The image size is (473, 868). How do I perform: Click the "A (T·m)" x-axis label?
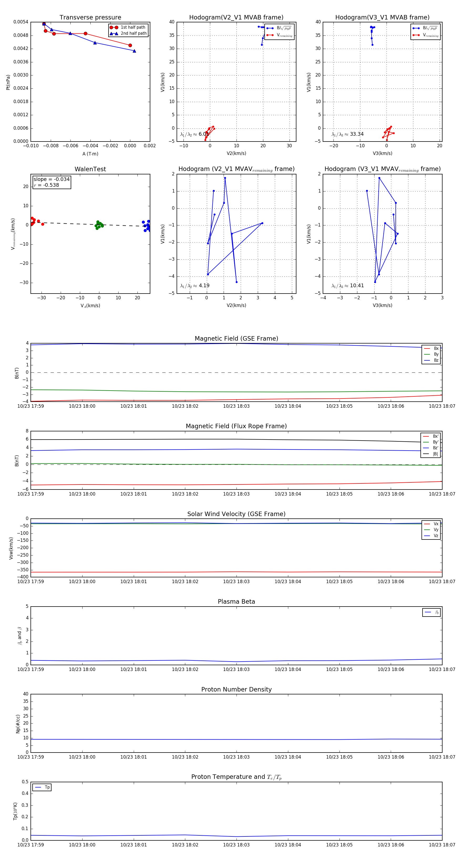click(90, 154)
